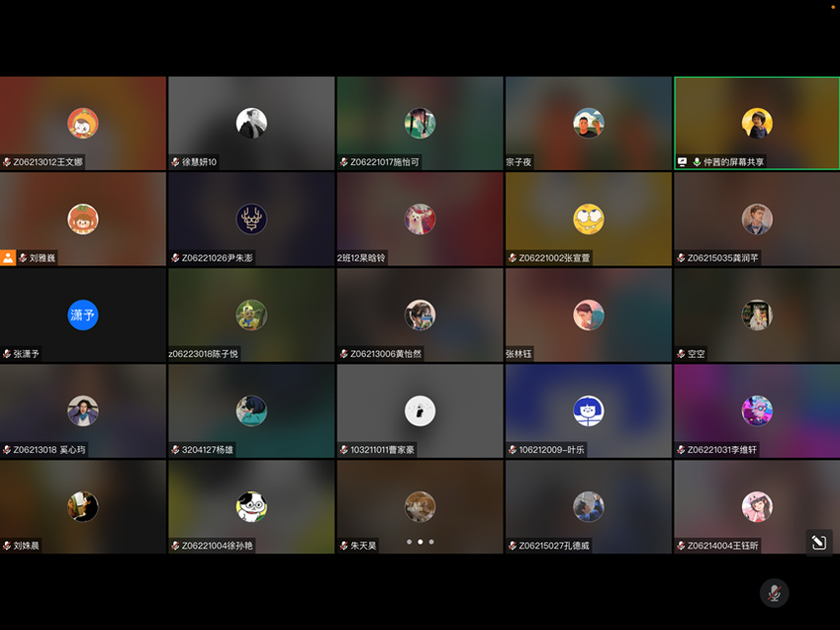The height and width of the screenshot is (630, 840).
Task: Click the layout switch icon on 王钰昕's tile
Action: [818, 542]
